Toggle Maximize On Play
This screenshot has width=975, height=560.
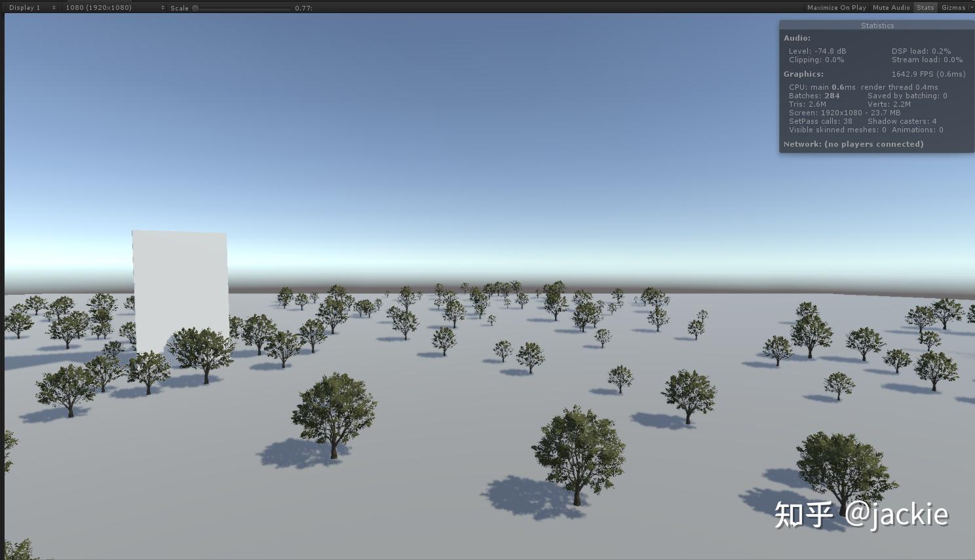tap(837, 7)
